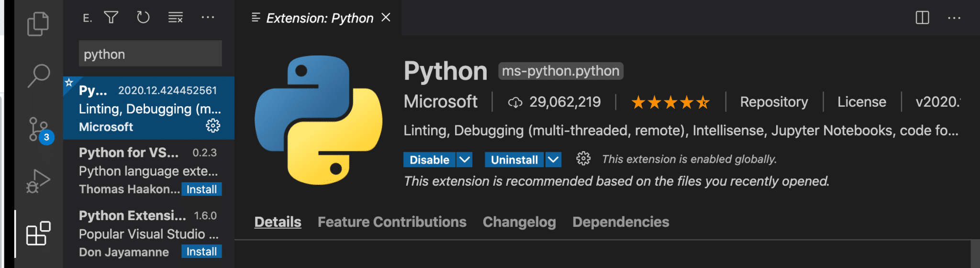This screenshot has height=268, width=980.
Task: Open gear settings beside Uninstall button
Action: (583, 158)
